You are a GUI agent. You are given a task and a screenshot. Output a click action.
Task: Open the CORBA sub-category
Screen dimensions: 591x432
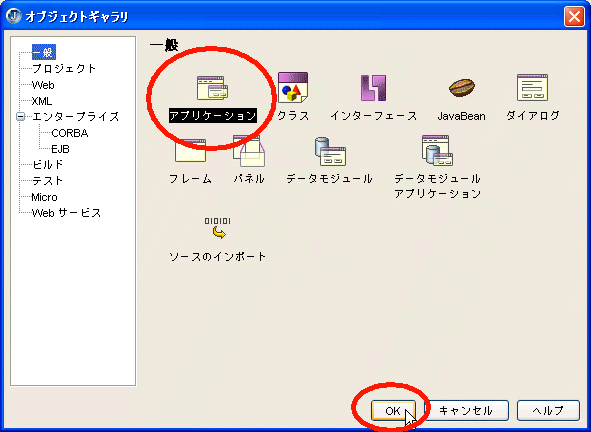click(70, 133)
